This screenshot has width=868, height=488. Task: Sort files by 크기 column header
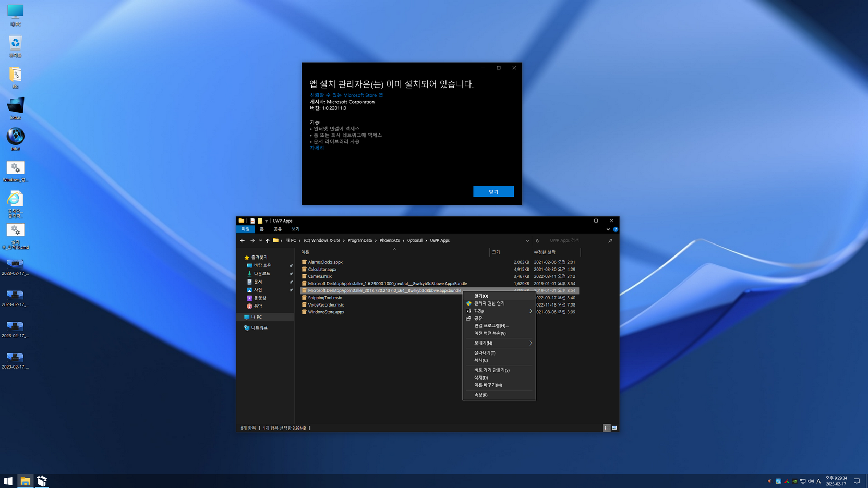[510, 252]
